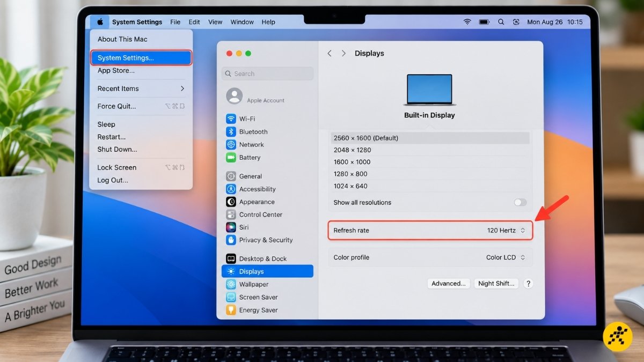Image resolution: width=644 pixels, height=362 pixels.
Task: Click the Siri sidebar icon
Action: click(231, 227)
